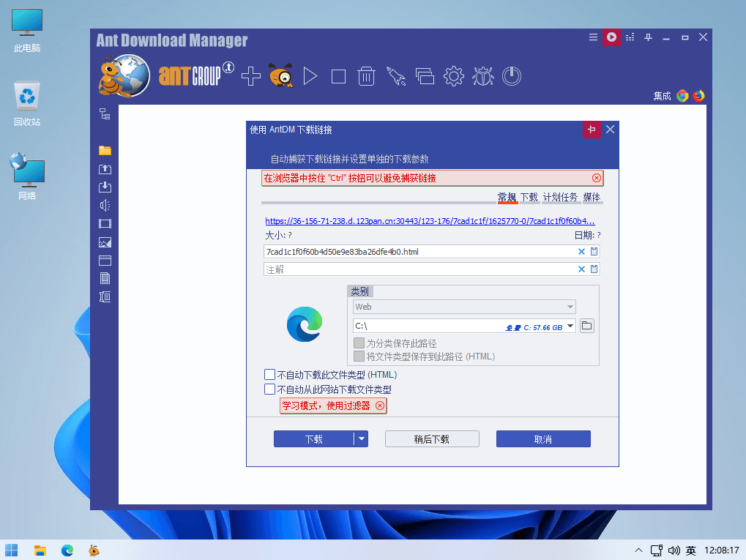This screenshot has width=746, height=560.
Task: Click the rocket speed toolbar icon
Action: click(x=395, y=76)
